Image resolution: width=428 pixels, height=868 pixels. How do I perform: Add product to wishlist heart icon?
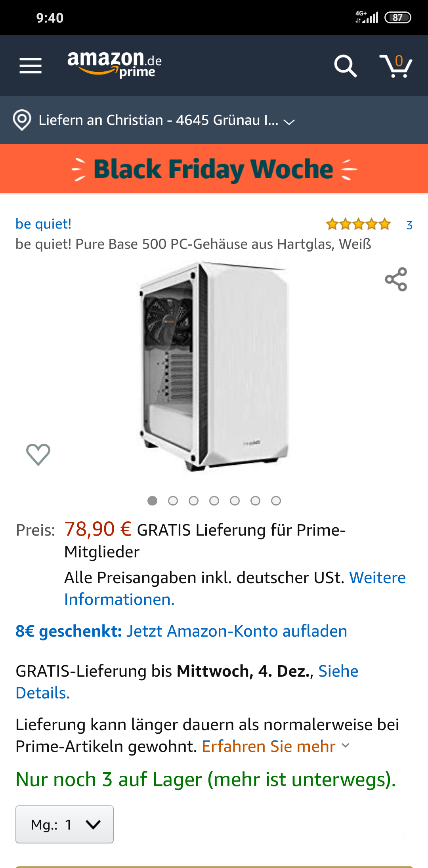tap(38, 454)
